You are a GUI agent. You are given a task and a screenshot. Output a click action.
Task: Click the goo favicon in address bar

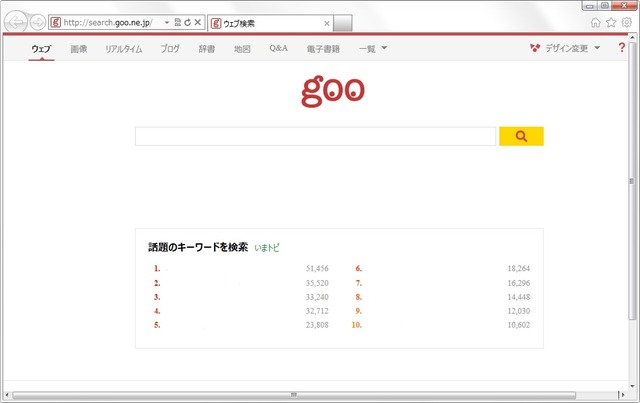(56, 22)
